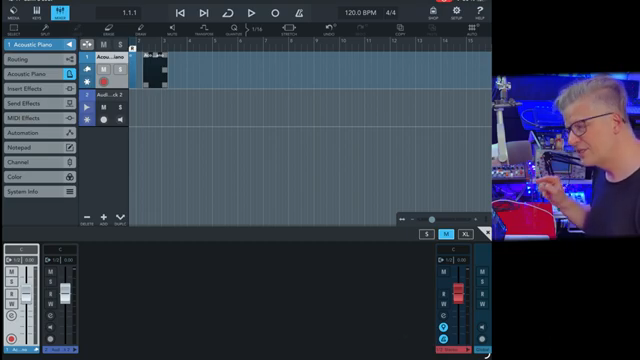Solo the Acoustic Piano track
640x360 pixels.
tap(120, 69)
